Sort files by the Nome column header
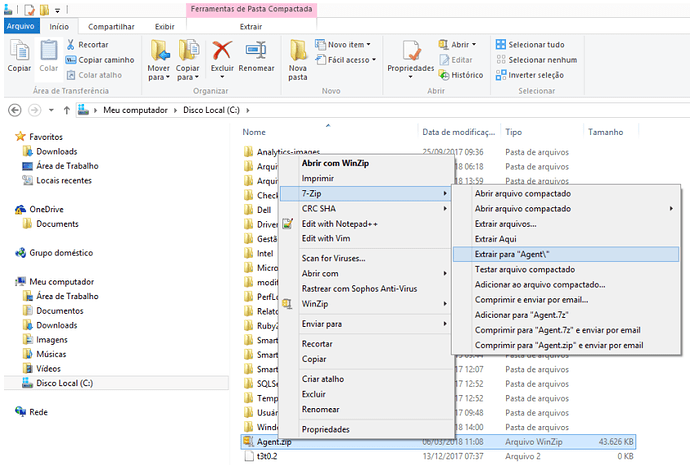 pos(254,132)
